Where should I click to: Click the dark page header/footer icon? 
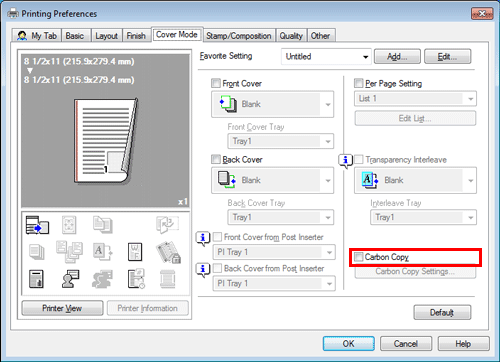(36, 279)
